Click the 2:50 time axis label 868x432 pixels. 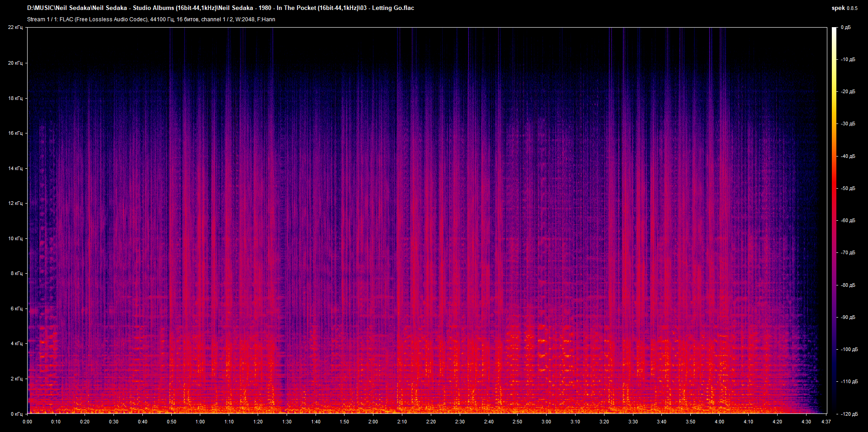[x=517, y=422]
